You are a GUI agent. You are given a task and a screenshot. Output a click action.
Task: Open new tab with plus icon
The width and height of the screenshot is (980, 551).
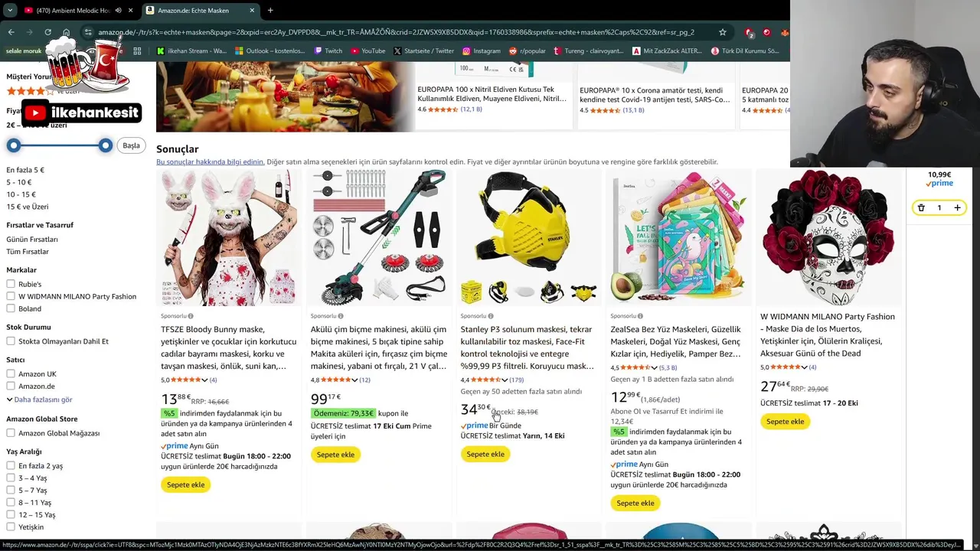[x=270, y=10]
